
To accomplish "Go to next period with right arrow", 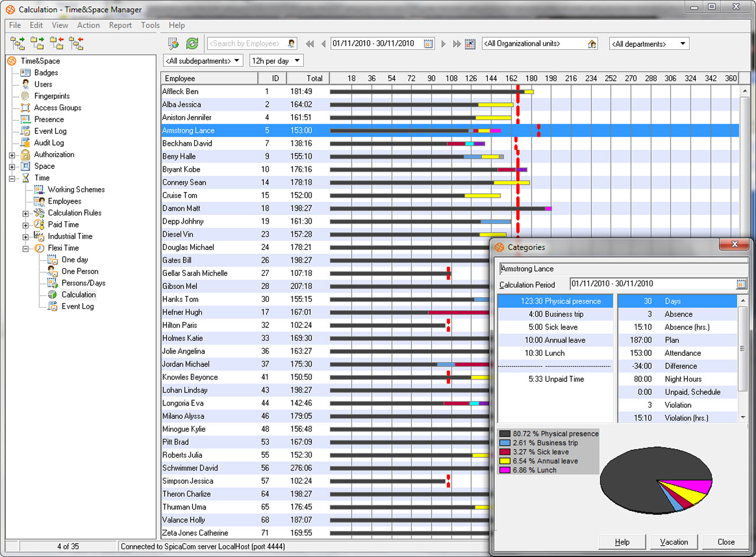I will click(443, 44).
